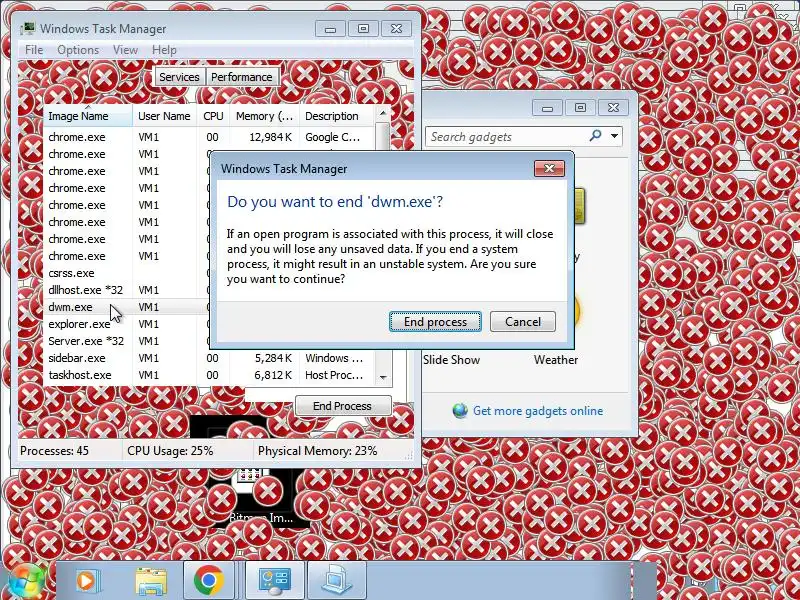The image size is (800, 600).
Task: Close the gadgets gallery window
Action: tap(613, 108)
